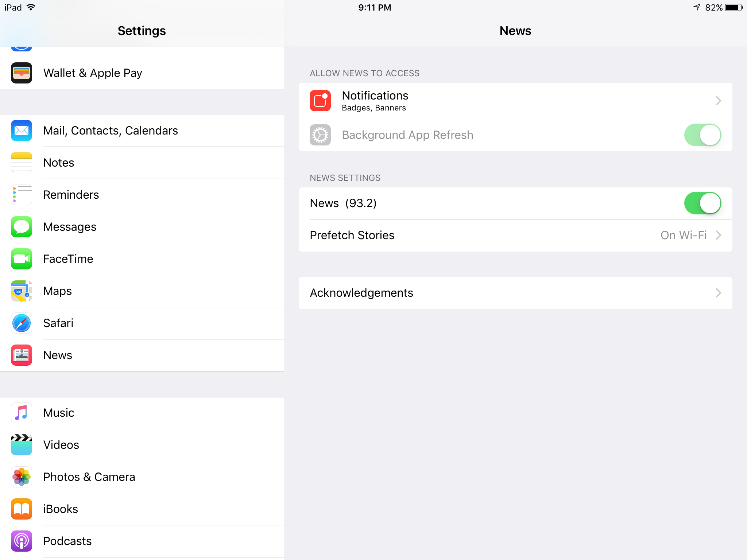Tap the ALLOW NEWS TO ACCESS header

point(365,73)
